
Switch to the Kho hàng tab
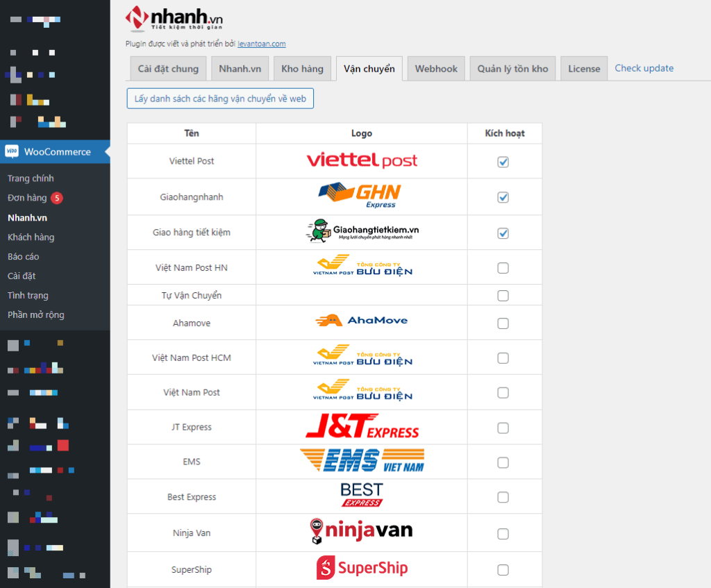click(302, 69)
